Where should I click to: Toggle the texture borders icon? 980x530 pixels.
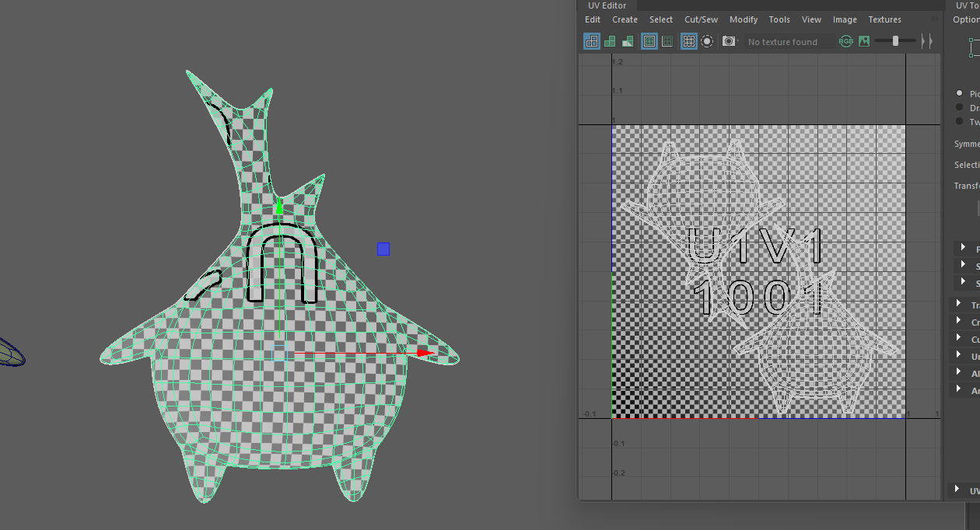point(649,42)
